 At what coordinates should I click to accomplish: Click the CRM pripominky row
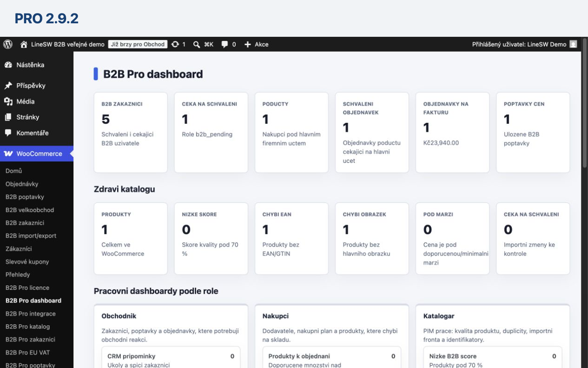171,358
